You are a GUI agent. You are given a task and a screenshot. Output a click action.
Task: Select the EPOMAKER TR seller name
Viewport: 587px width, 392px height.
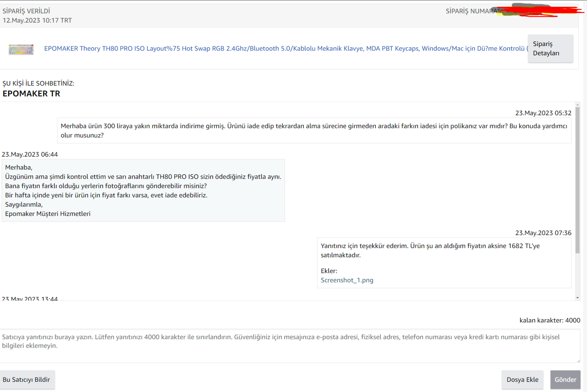31,94
